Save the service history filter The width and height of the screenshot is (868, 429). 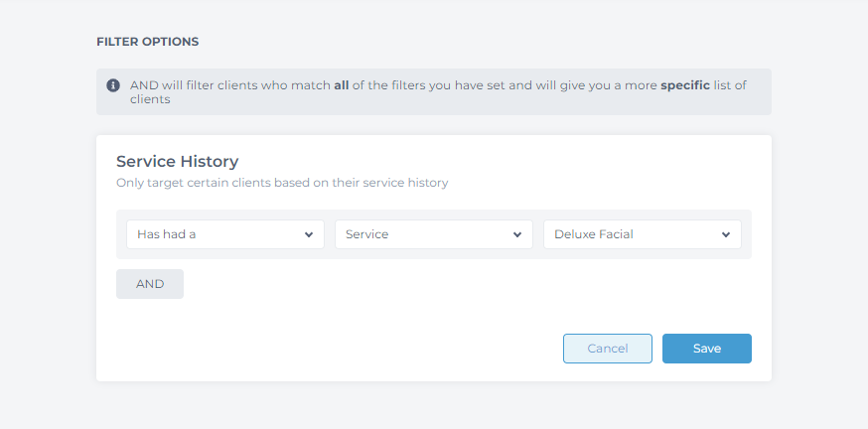(707, 349)
